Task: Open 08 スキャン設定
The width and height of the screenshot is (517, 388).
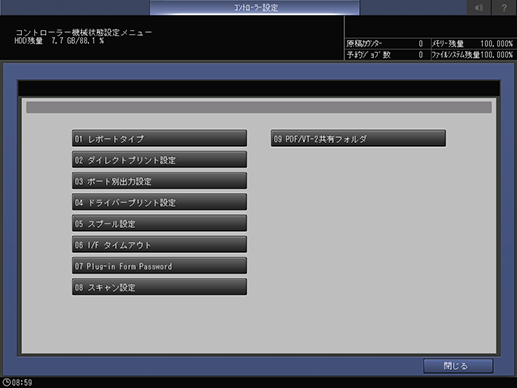Action: (x=159, y=287)
